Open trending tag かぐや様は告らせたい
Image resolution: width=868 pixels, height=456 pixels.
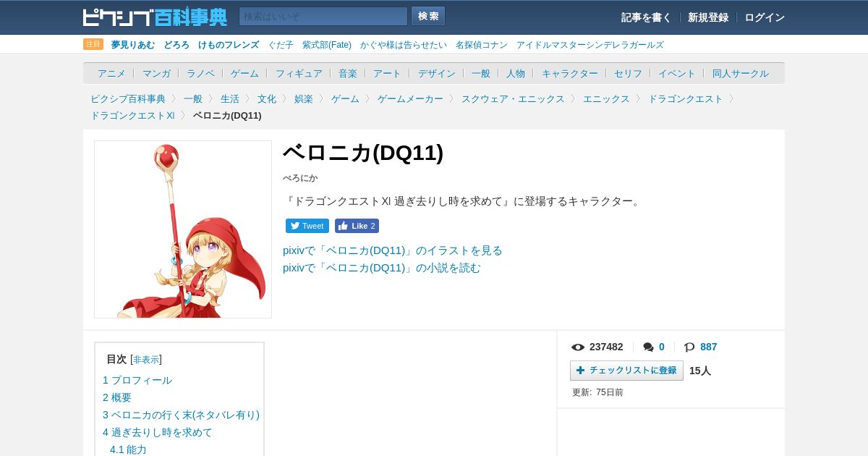click(x=404, y=45)
